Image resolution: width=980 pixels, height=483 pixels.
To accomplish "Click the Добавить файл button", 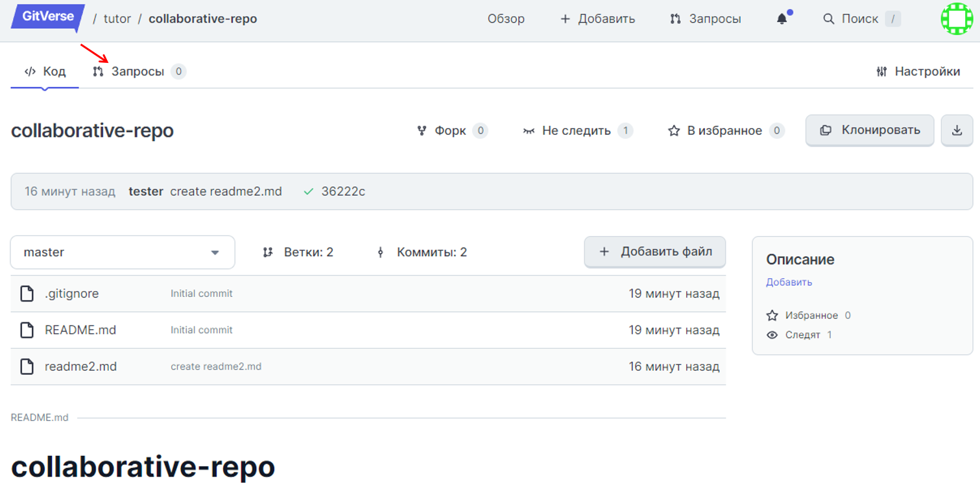I will (655, 252).
